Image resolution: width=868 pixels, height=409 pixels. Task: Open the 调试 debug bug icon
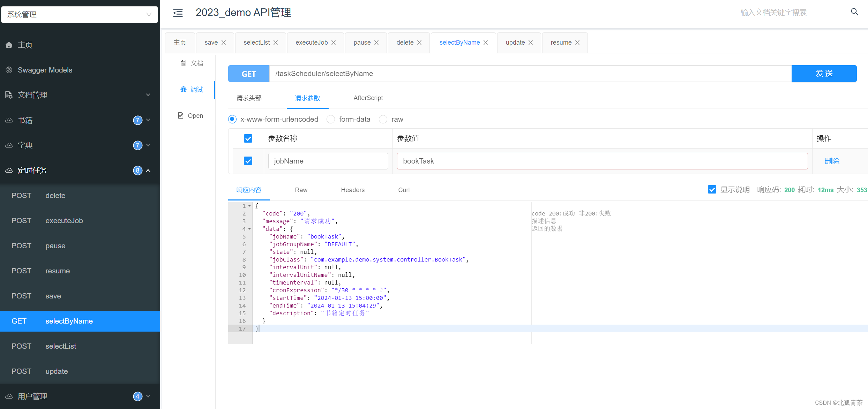184,90
